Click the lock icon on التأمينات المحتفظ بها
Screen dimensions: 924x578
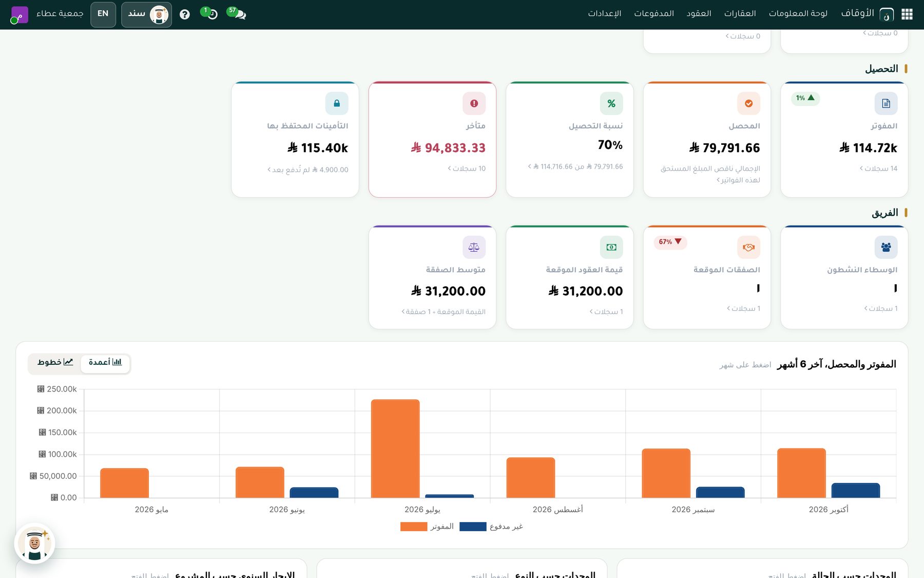click(337, 103)
